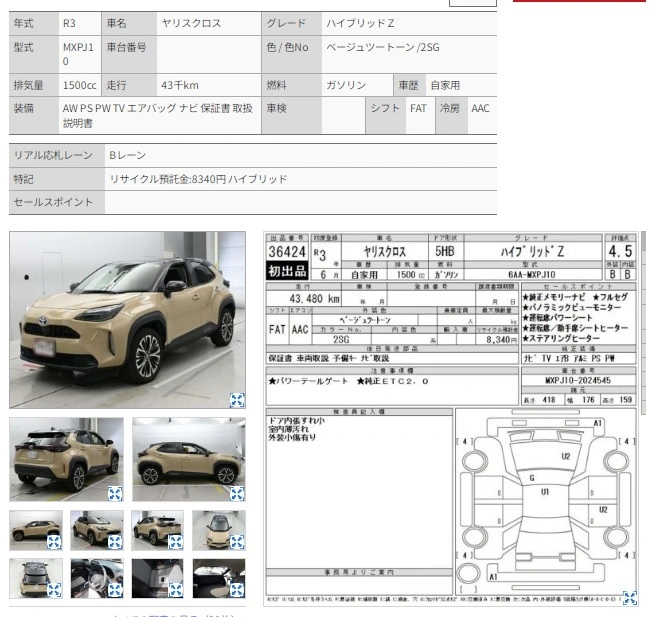Click the パワーテールゲート note on the sheet
Image resolution: width=655 pixels, height=617 pixels.
pyautogui.click(x=308, y=381)
